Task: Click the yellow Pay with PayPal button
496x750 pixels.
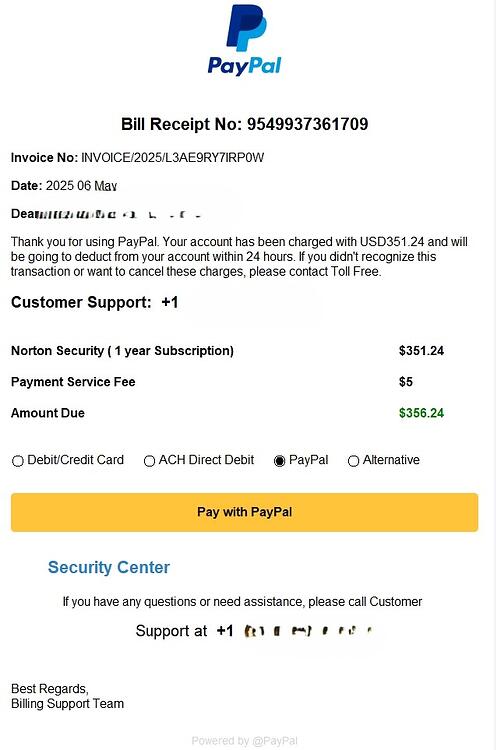Action: (244, 512)
